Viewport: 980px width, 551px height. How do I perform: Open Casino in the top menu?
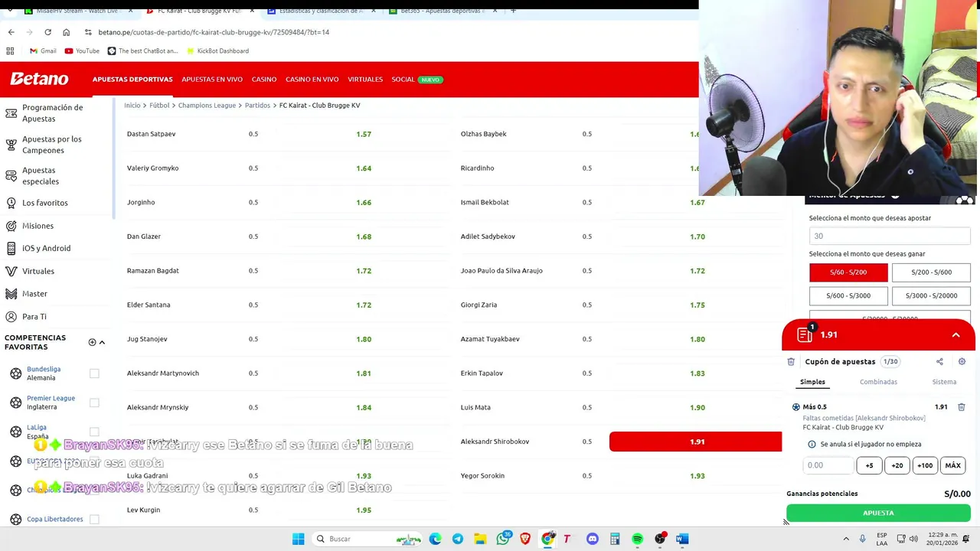[x=264, y=80]
